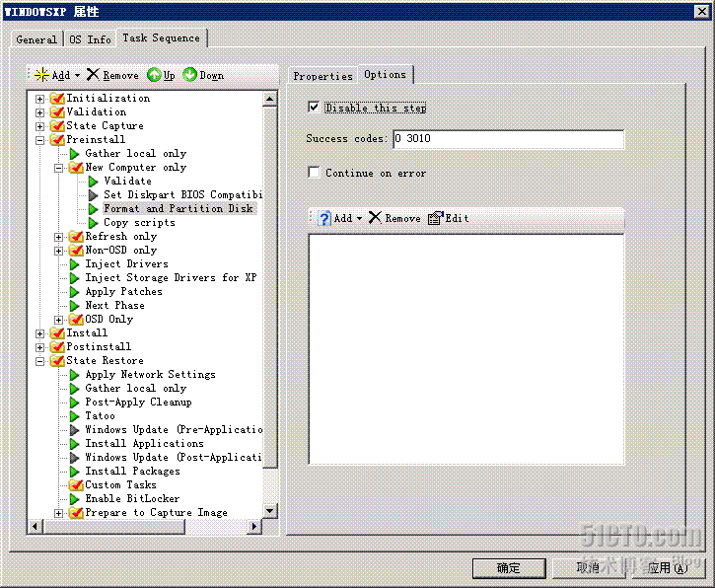Click green arrow icon of Next Phase
This screenshot has width=715, height=588.
click(x=74, y=306)
